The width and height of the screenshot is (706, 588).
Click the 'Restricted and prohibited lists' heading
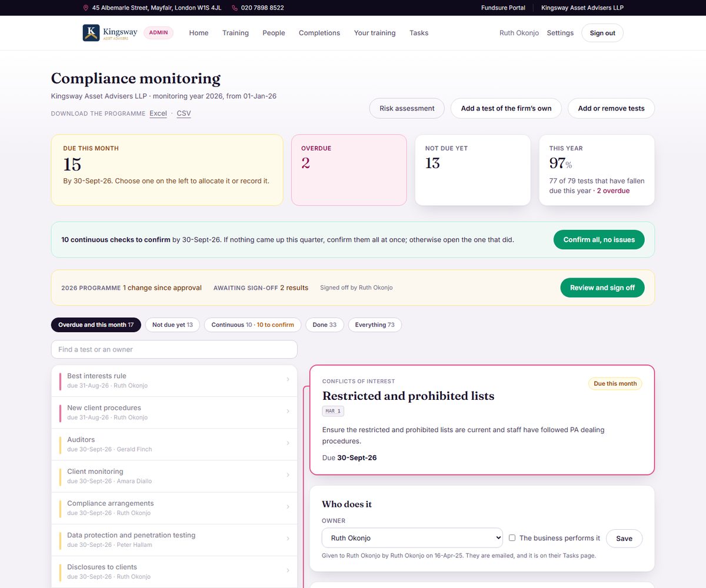click(408, 396)
